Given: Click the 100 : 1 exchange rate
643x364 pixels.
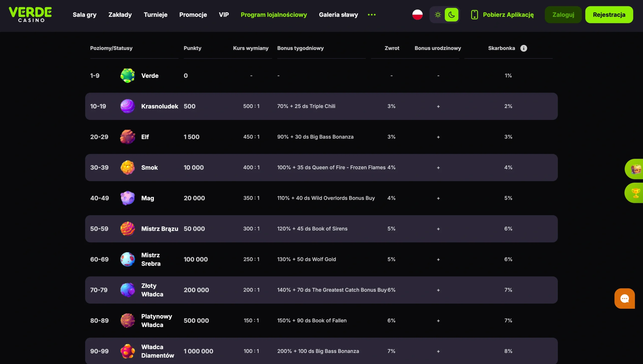Looking at the screenshot, I should [x=251, y=351].
